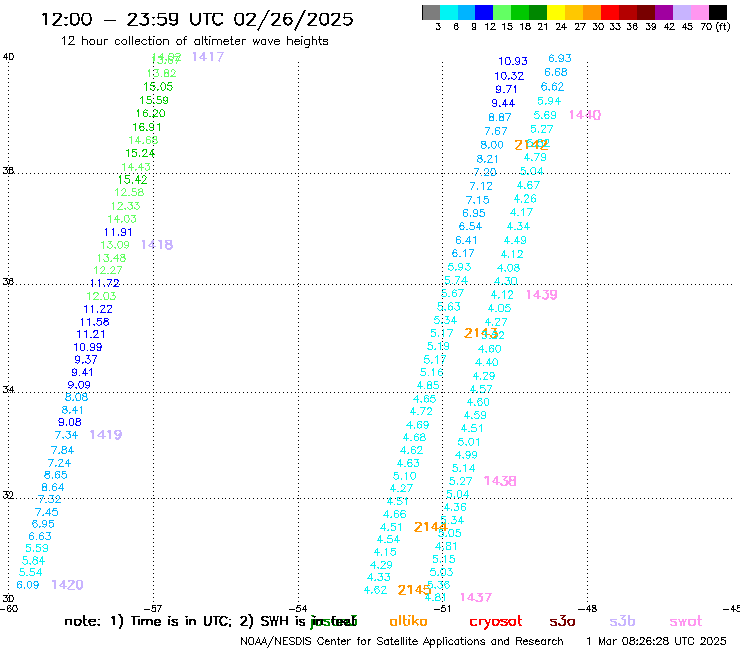Click the altika pass label 2143
740x650 pixels.
480,333
